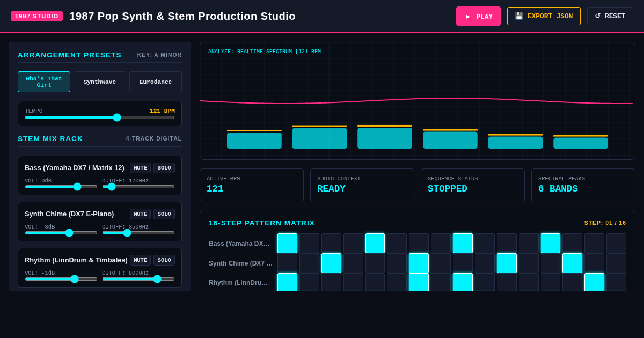Toggle Bass row step 3 in pattern matrix
Viewport: 644px width, 338px height.
[x=331, y=243]
